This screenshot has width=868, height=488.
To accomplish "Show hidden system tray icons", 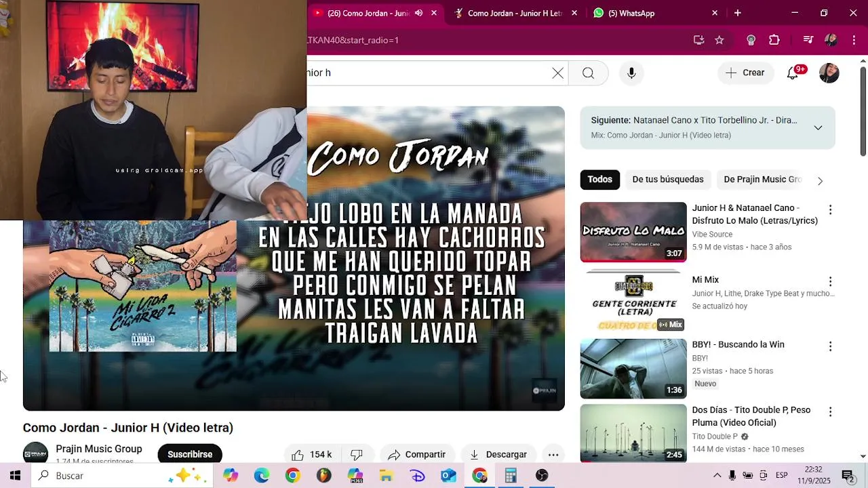I will click(717, 476).
